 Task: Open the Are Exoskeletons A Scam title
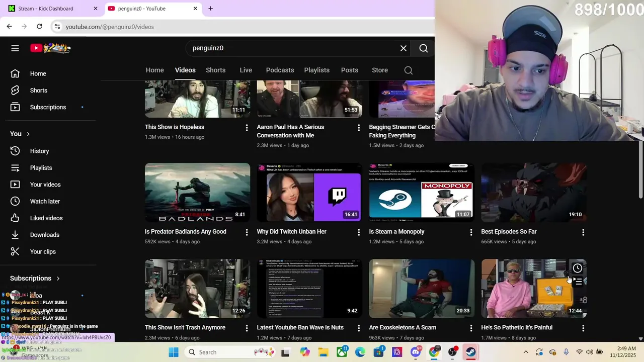click(403, 327)
